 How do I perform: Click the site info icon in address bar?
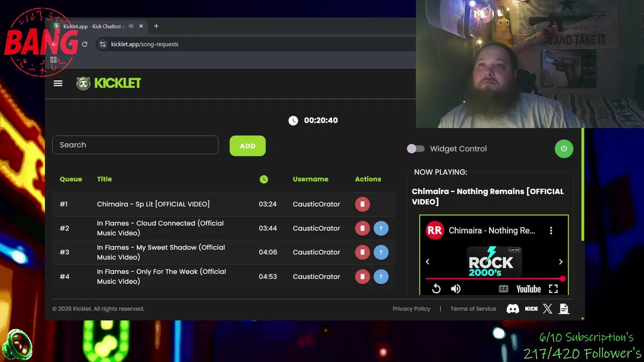click(x=103, y=44)
